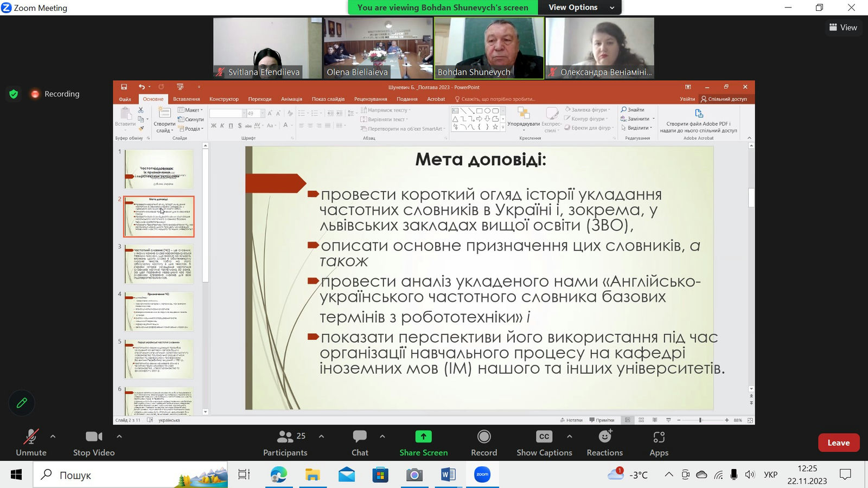Screen dimensions: 868x488
Task: Click the system volume icon in tray
Action: click(x=750, y=475)
